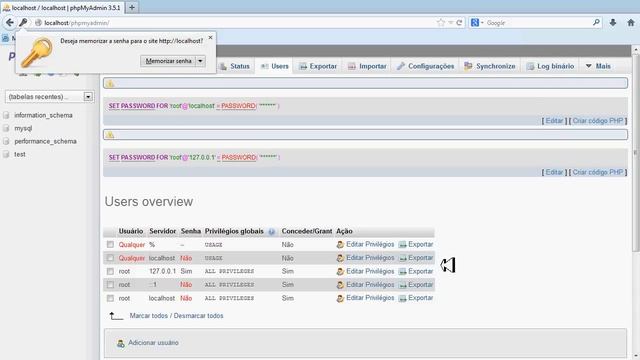Open the Log binário tab
This screenshot has width=640, height=360.
click(x=550, y=66)
